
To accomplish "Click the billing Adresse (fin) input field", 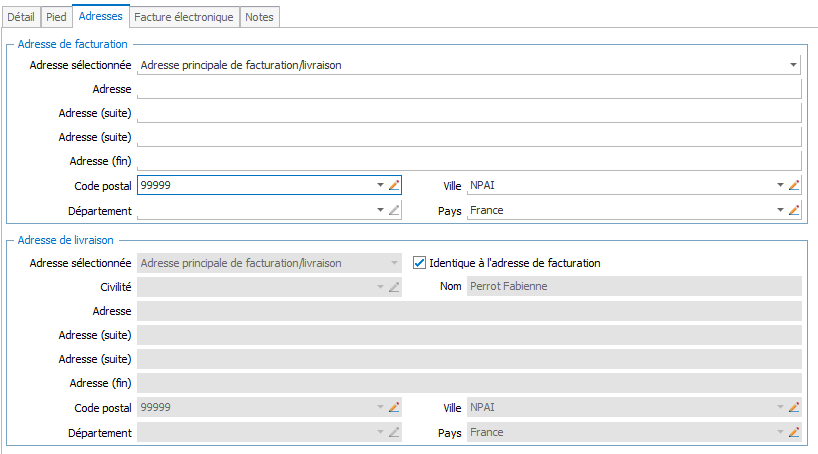I will click(469, 161).
